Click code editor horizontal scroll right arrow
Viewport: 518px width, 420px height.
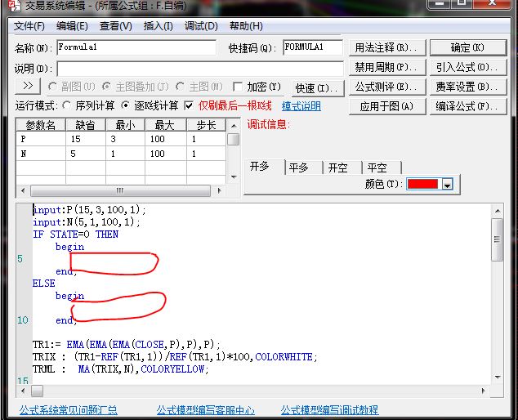click(484, 391)
